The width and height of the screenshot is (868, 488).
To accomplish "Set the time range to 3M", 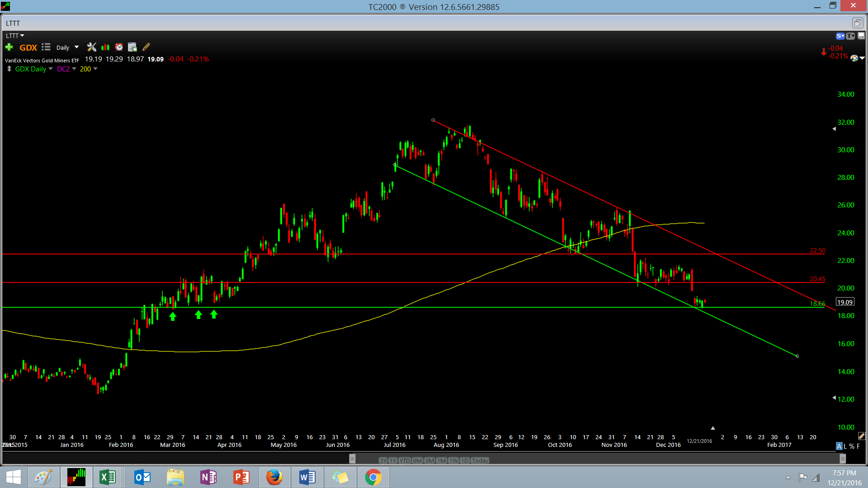I will tap(429, 460).
